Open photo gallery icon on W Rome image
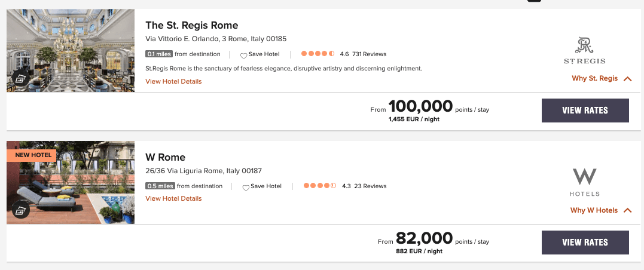The height and width of the screenshot is (270, 644). pyautogui.click(x=20, y=210)
